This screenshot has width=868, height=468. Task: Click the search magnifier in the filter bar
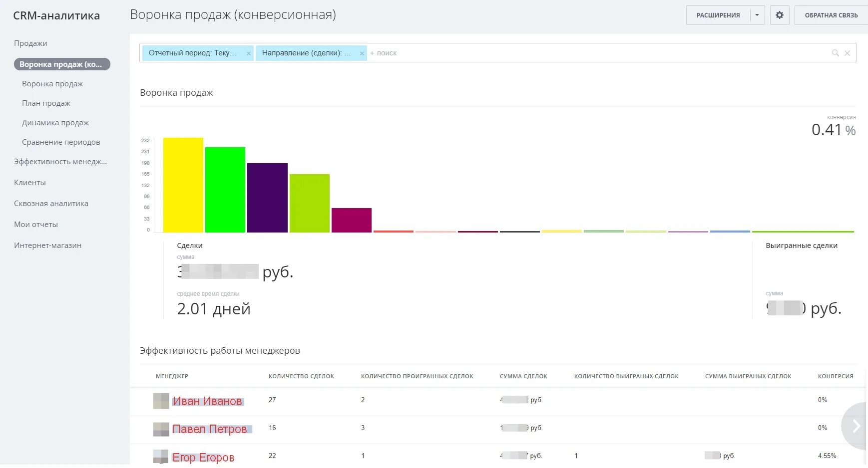835,52
